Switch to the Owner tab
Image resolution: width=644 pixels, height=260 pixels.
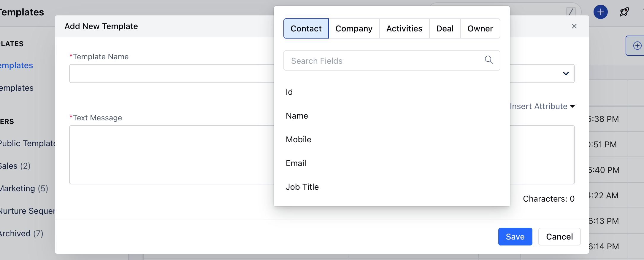pyautogui.click(x=480, y=28)
